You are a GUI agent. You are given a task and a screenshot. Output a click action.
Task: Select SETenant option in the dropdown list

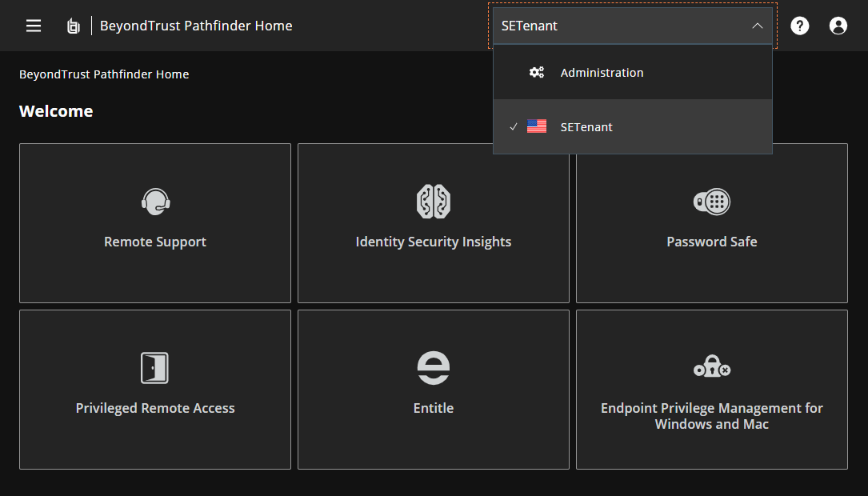tap(633, 126)
